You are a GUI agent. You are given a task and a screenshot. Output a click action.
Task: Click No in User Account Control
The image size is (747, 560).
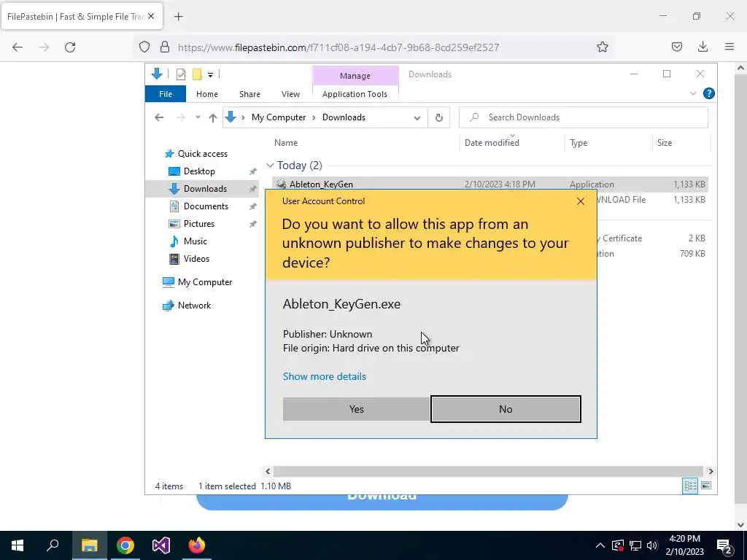coord(506,409)
